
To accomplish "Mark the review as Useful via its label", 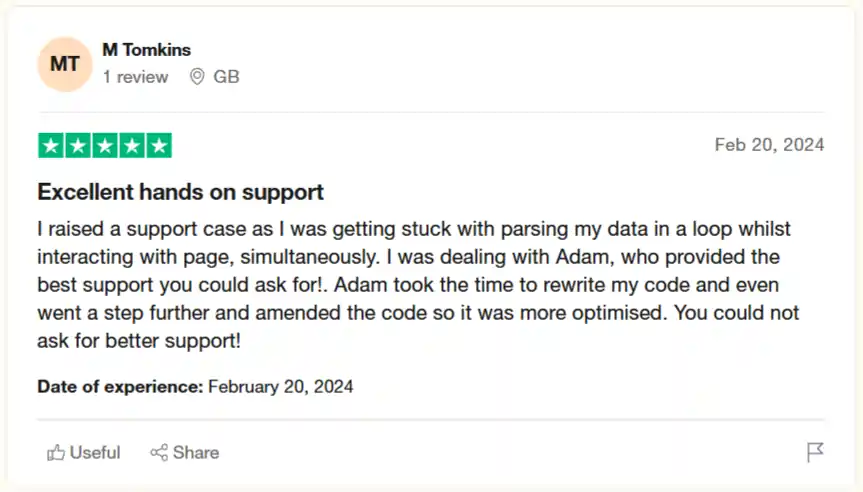I will [x=95, y=453].
